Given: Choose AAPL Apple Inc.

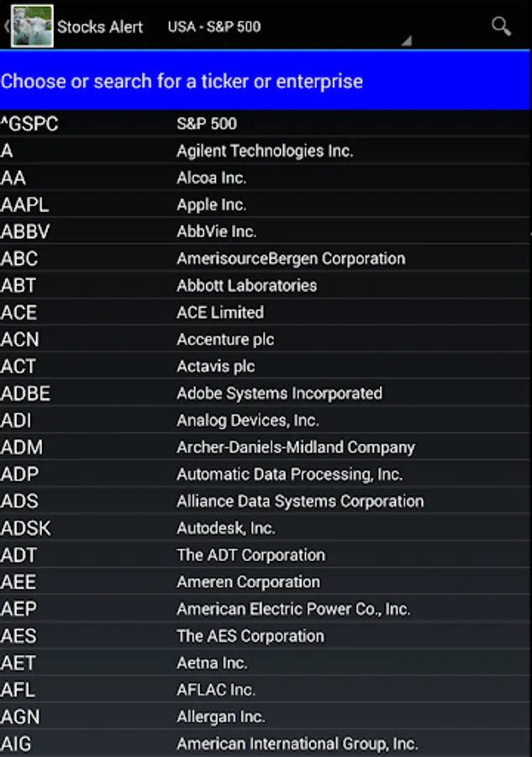Looking at the screenshot, I should (x=266, y=204).
